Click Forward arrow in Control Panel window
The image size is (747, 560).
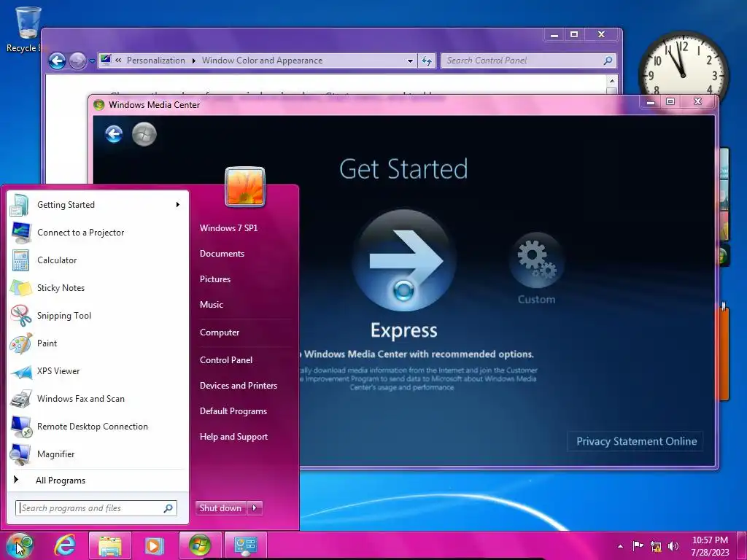pos(77,61)
